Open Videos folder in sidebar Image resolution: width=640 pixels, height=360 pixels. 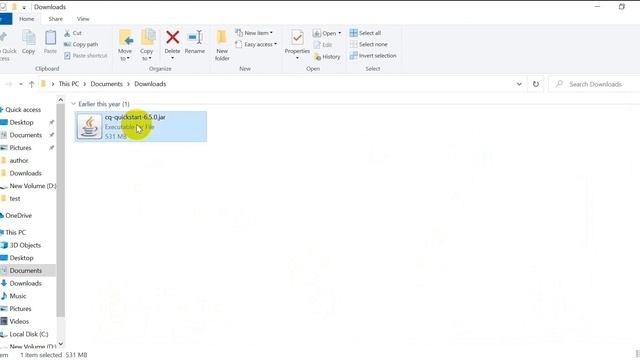(x=19, y=321)
